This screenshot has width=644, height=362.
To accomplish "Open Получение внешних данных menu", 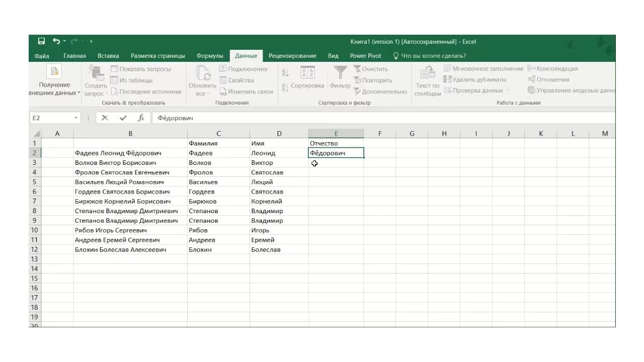I will pos(54,80).
